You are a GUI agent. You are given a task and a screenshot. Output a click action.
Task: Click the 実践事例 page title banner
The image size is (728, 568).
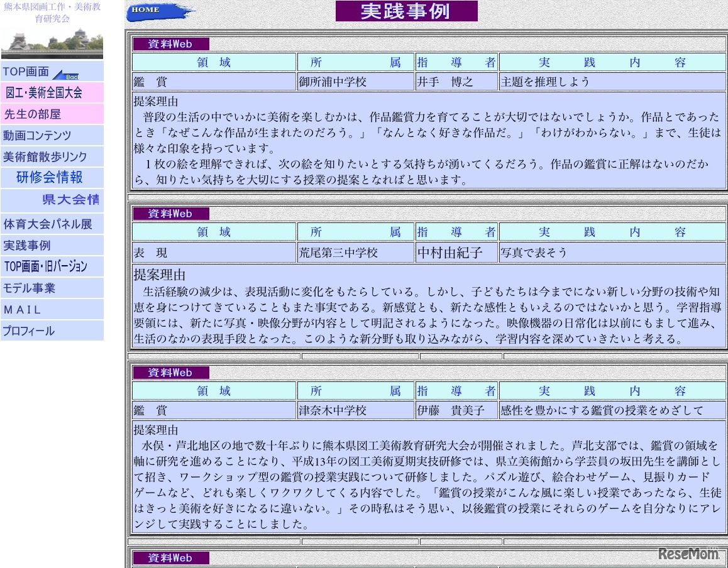tap(406, 11)
